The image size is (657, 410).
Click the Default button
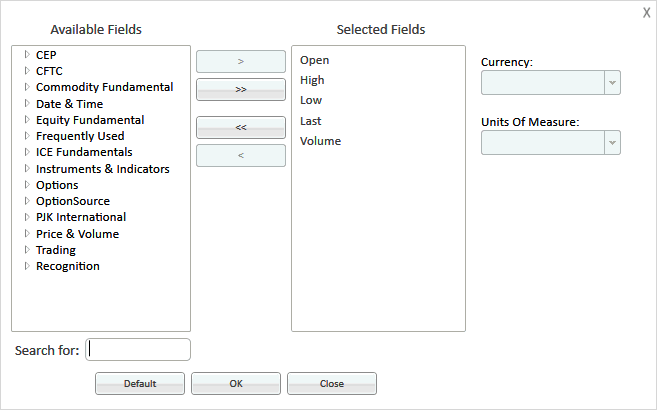140,384
